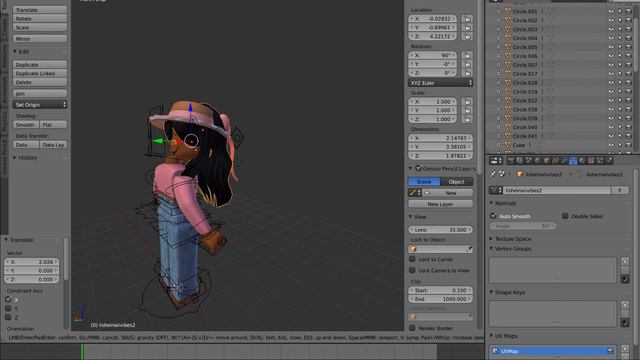Viewport: 640px width, 360px height.
Task: Hide Circle.001 using its eye icon
Action: 611,11
